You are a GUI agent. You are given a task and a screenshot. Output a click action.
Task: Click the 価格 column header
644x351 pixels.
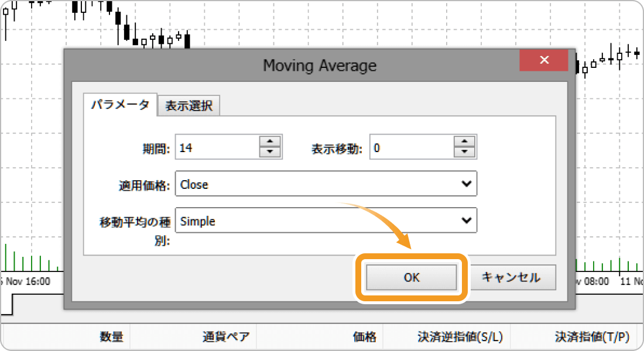coord(364,337)
